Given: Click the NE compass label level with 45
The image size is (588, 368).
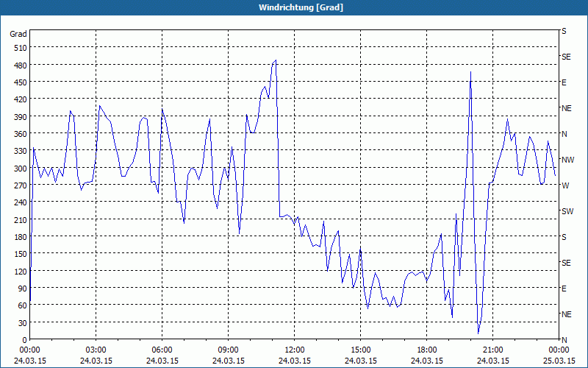Looking at the screenshot, I should [566, 314].
